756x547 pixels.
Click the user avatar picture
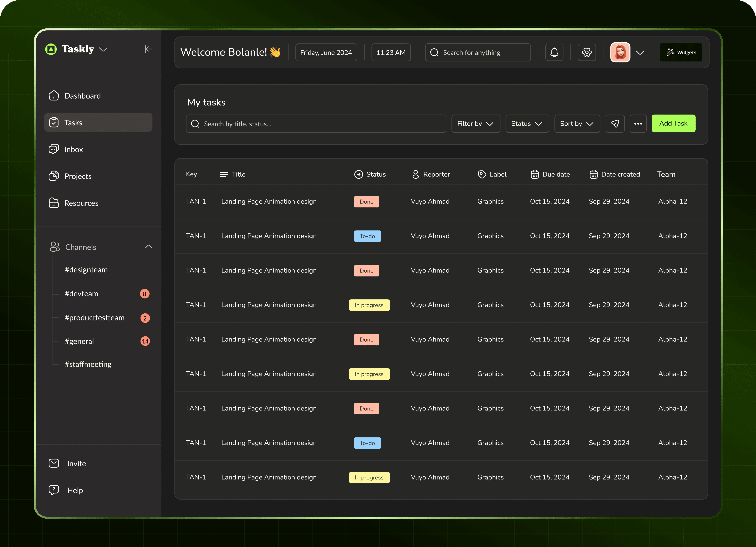pyautogui.click(x=620, y=52)
